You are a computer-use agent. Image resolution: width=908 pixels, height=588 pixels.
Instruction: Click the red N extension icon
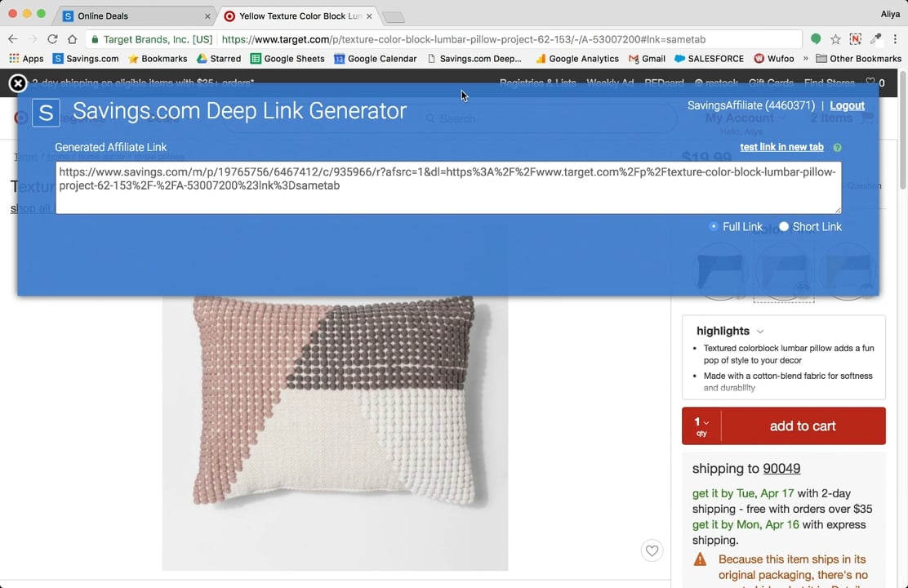coord(855,39)
